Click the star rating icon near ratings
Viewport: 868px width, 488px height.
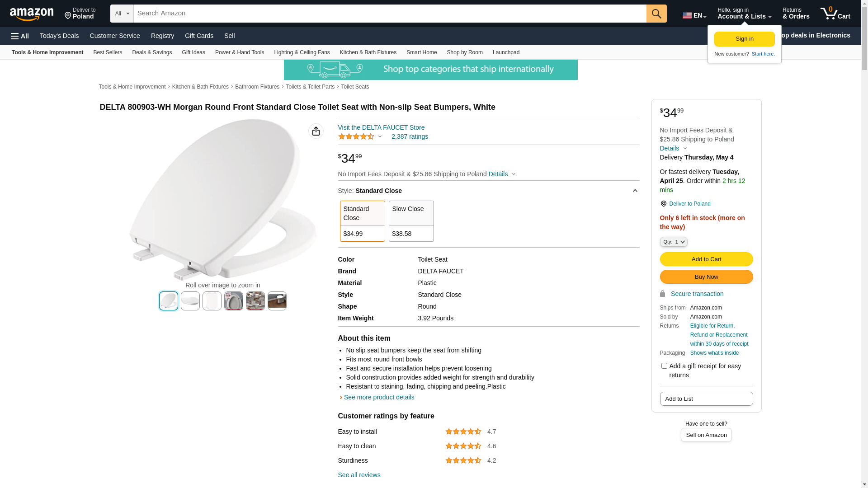[x=356, y=136]
